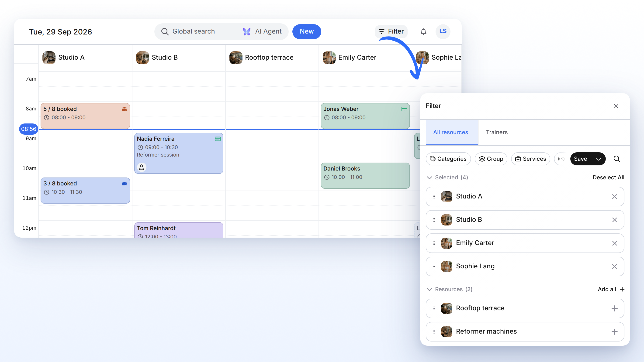Add Reformer machines with plus icon
This screenshot has width=644, height=362.
pyautogui.click(x=614, y=331)
